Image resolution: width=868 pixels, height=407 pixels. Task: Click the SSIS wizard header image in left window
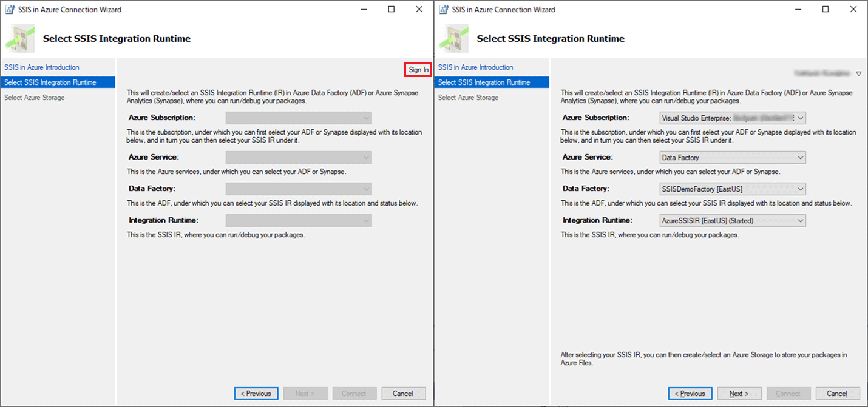[x=20, y=38]
